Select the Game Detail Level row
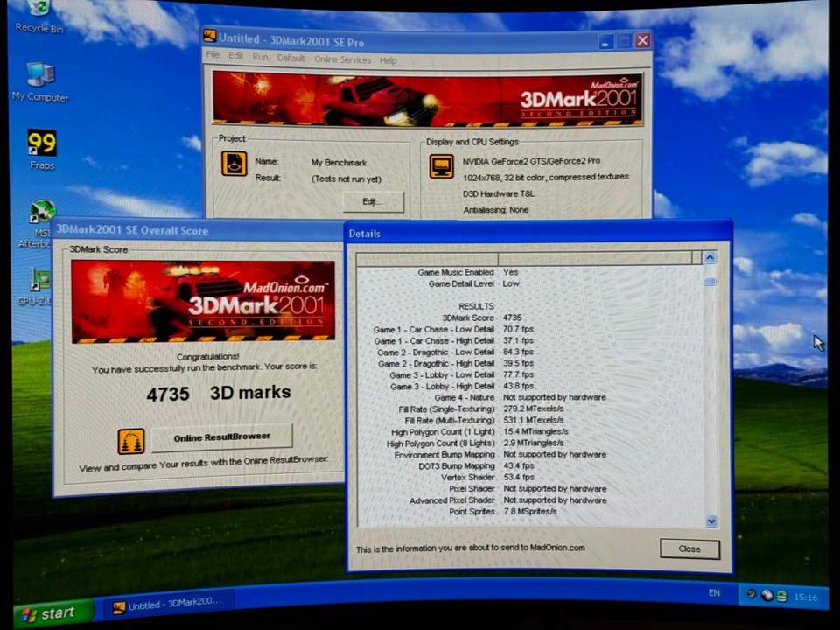 [530, 283]
